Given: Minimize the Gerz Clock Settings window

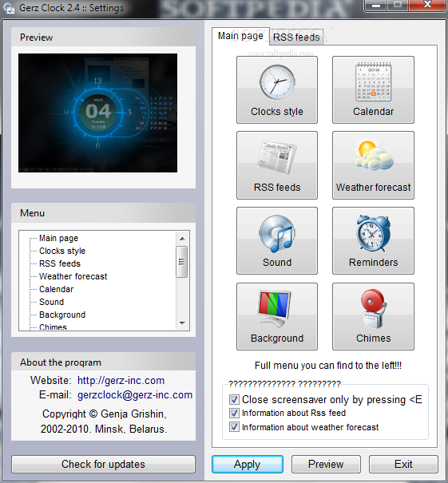Looking at the screenshot, I should pos(375,6).
